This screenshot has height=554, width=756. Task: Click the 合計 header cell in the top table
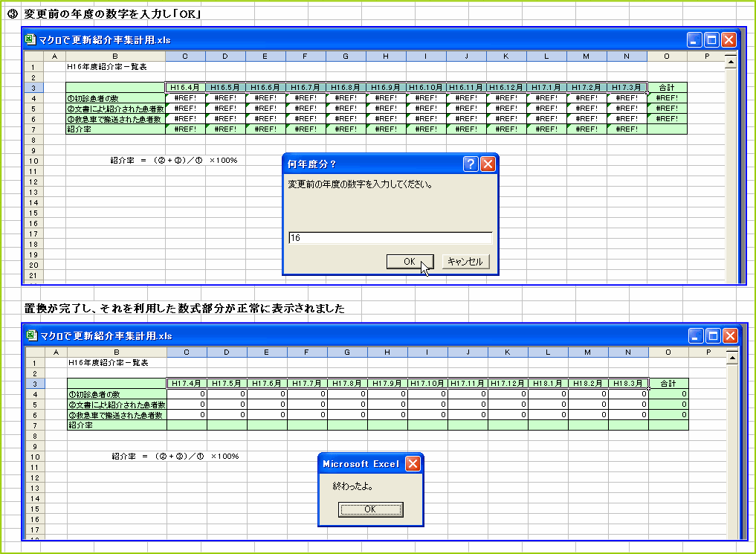(666, 87)
